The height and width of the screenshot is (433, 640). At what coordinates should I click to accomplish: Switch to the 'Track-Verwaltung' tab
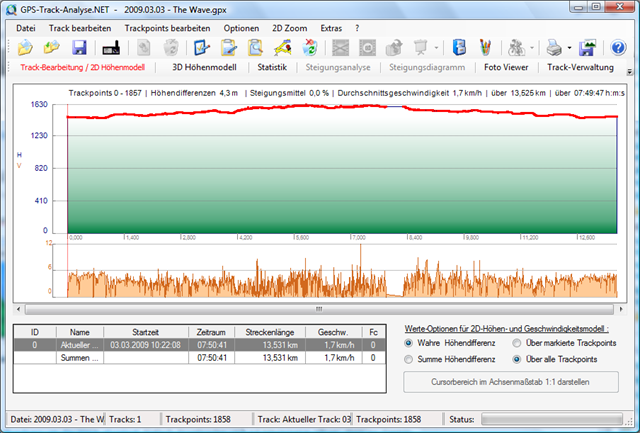tap(582, 68)
